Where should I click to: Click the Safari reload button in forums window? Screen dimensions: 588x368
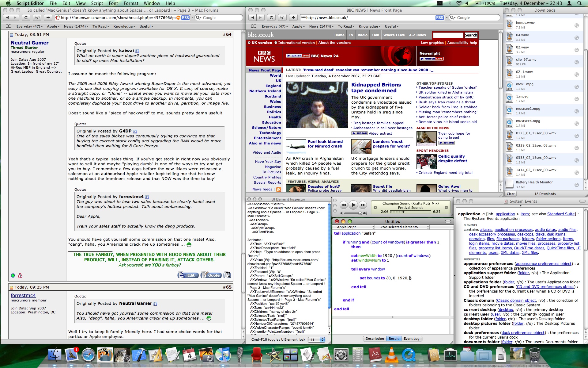26,17
